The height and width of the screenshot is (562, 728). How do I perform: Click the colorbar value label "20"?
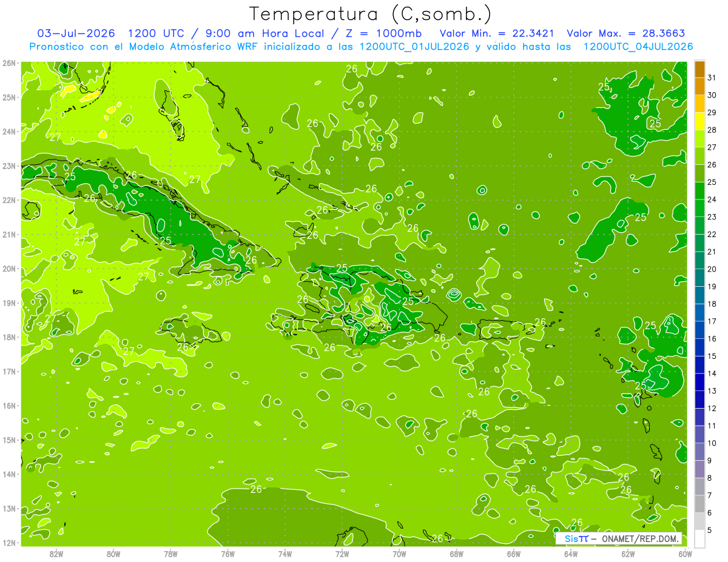[712, 269]
